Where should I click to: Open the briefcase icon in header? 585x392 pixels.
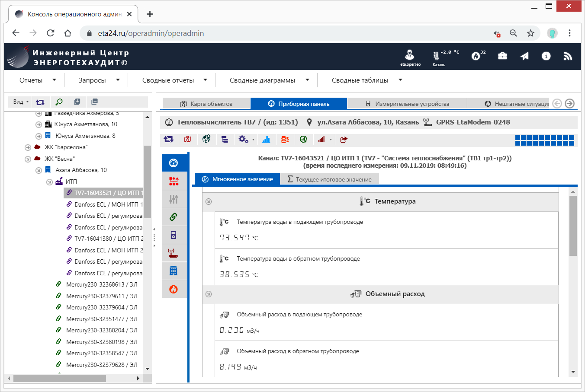pos(502,56)
